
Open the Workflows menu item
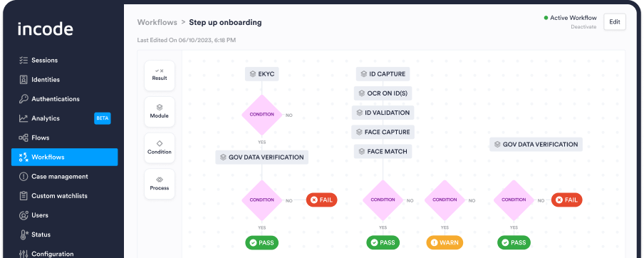pos(65,157)
